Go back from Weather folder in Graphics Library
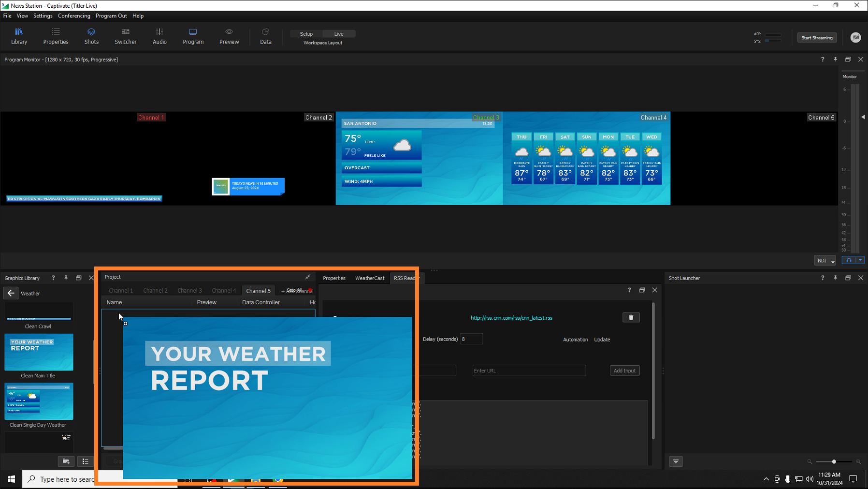 click(11, 293)
